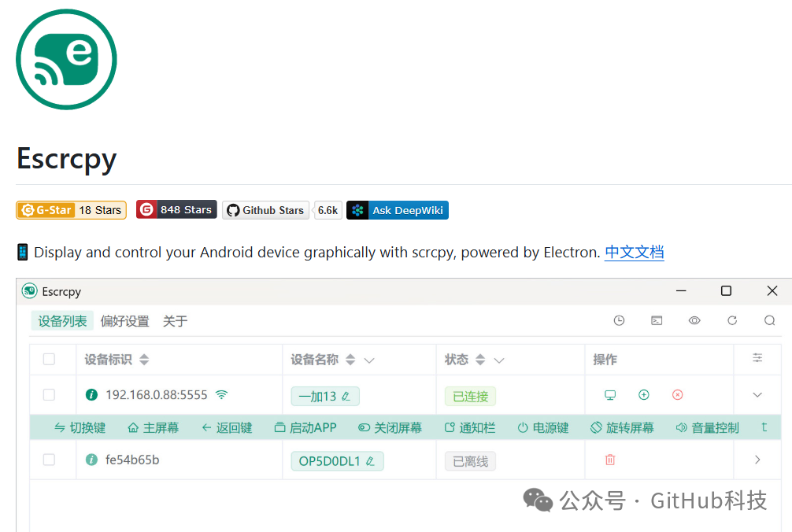
Task: Check the select-all checkbox in the table header
Action: coord(51,359)
